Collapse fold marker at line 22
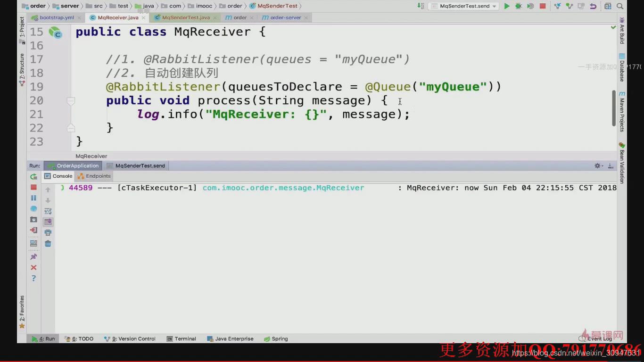The width and height of the screenshot is (644, 362). pos(71,128)
